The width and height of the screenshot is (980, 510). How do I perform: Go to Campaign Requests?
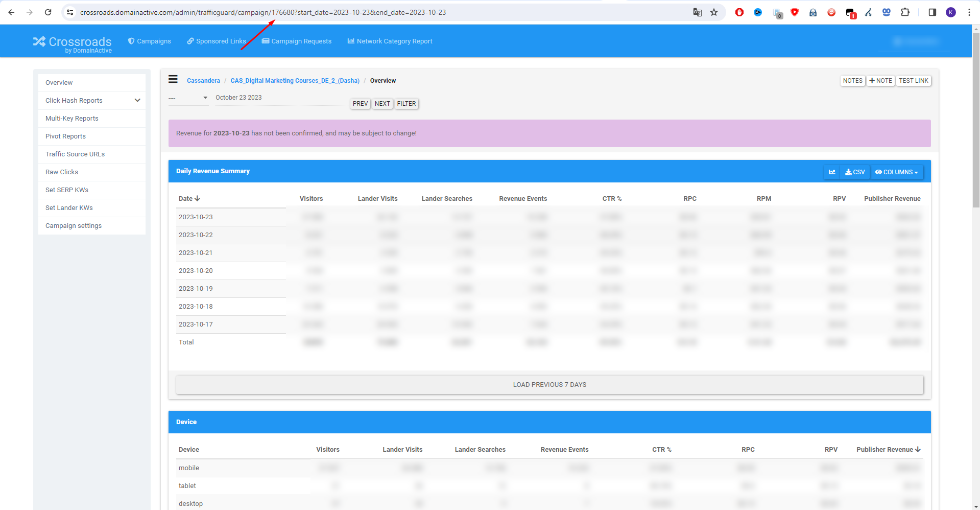pyautogui.click(x=297, y=41)
